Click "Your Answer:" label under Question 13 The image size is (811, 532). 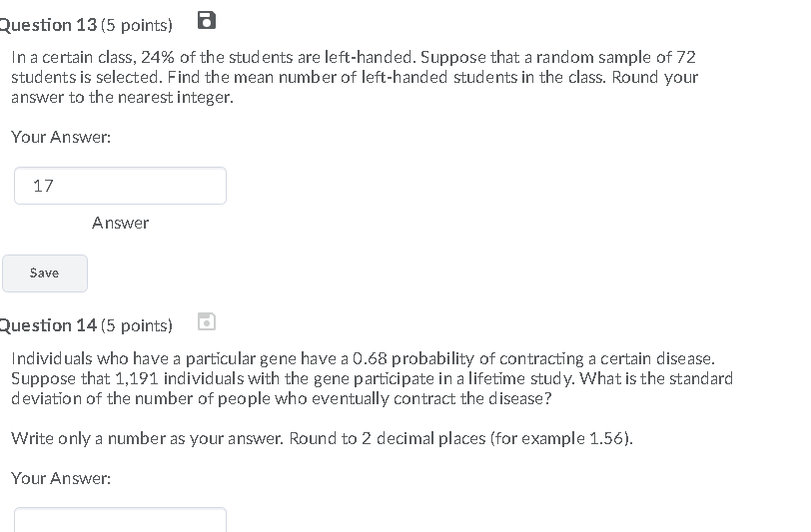[61, 137]
